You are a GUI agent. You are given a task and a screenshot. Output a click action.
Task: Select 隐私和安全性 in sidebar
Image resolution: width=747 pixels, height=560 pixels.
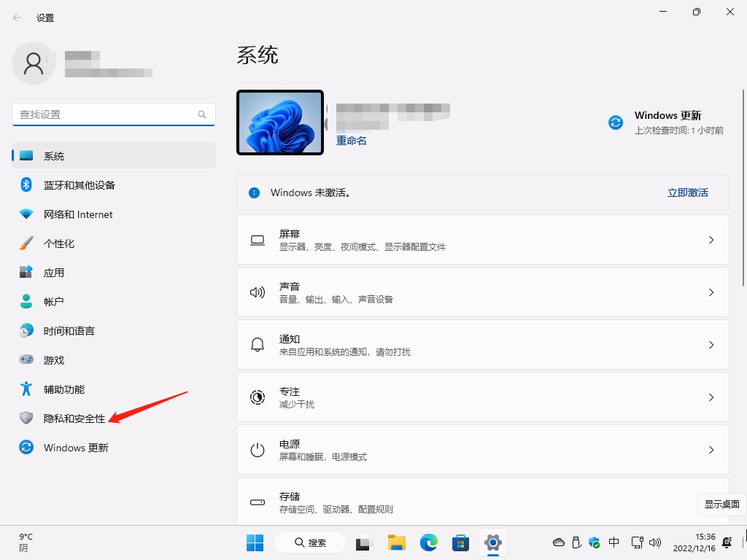coord(74,419)
